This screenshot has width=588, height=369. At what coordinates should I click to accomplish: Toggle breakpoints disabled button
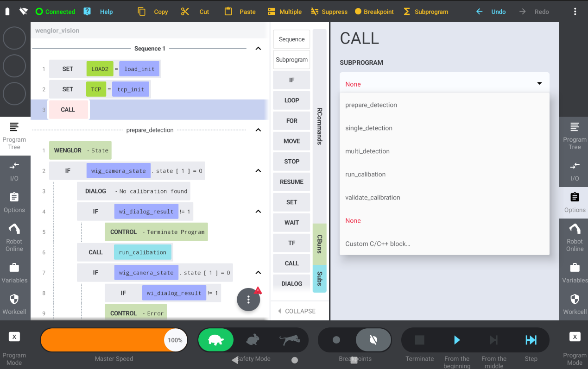[373, 340]
